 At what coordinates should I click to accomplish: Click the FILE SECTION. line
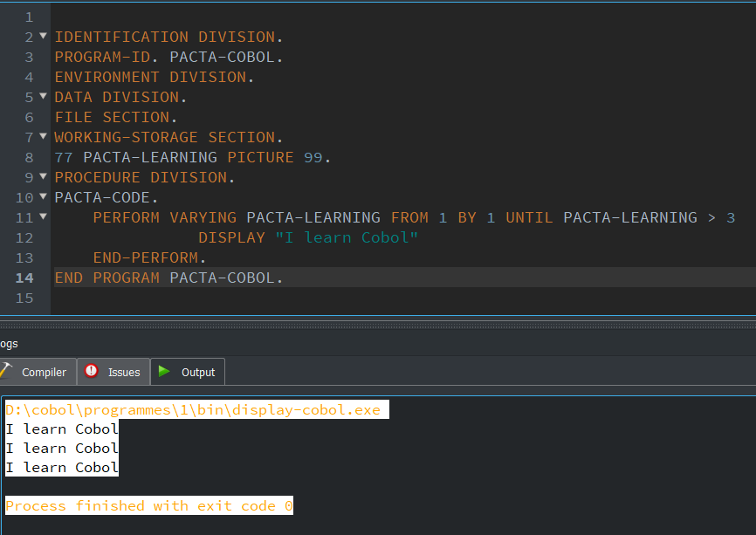pos(116,117)
